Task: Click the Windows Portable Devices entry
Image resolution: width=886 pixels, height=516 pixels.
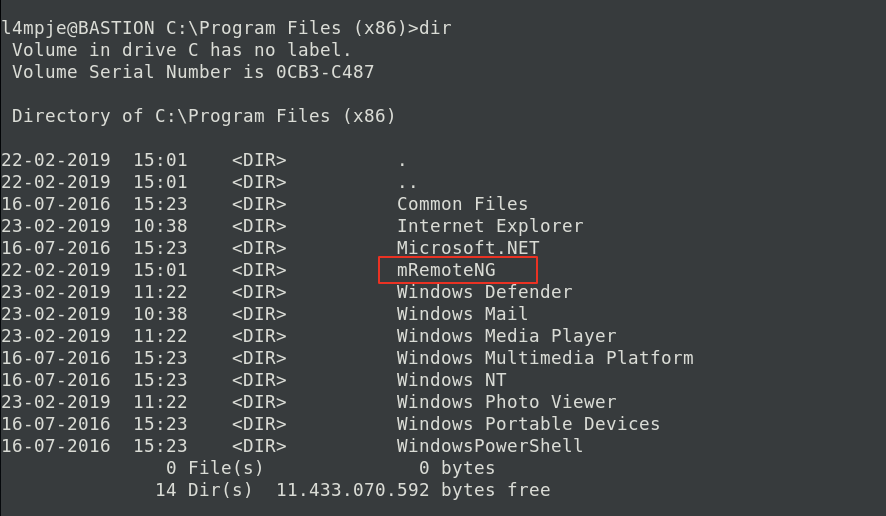Action: (528, 424)
